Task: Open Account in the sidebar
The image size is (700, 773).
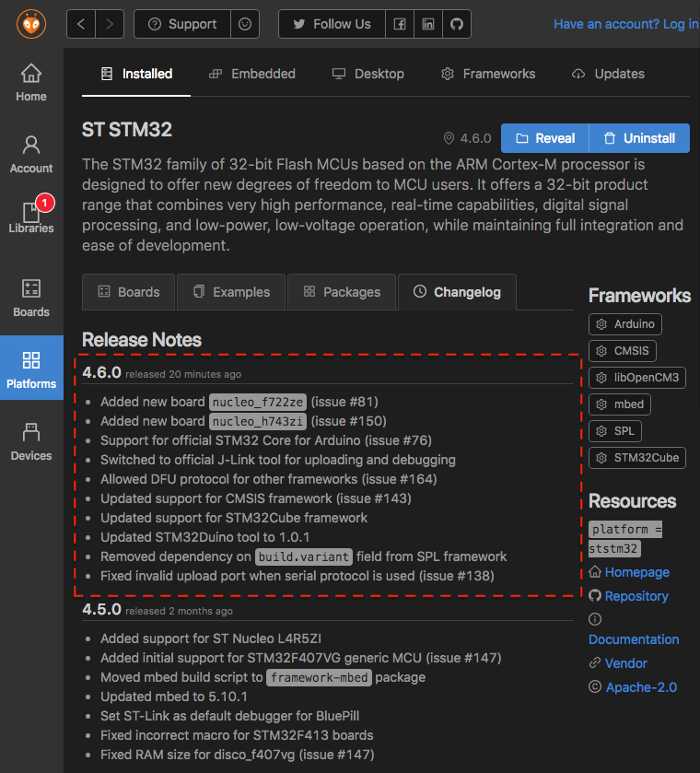Action: tap(31, 154)
